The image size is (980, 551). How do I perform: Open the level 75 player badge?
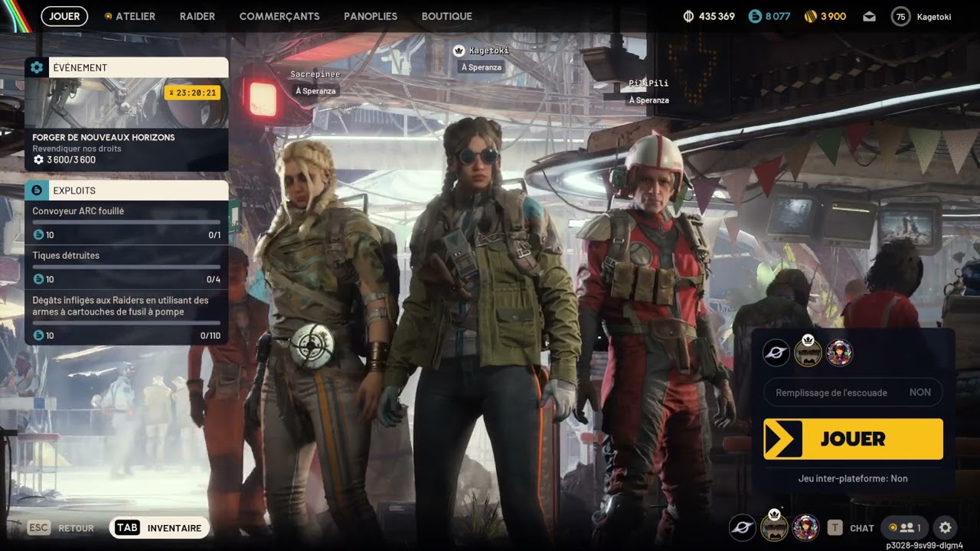(900, 16)
